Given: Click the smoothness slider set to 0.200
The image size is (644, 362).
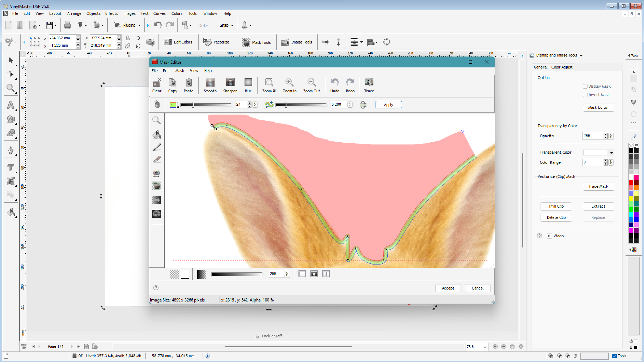Looking at the screenshot, I should 301,105.
